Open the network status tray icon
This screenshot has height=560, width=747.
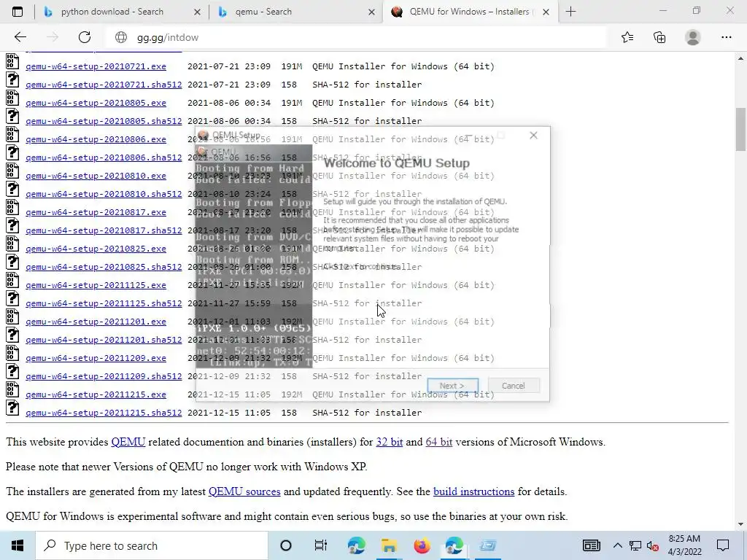coord(635,545)
